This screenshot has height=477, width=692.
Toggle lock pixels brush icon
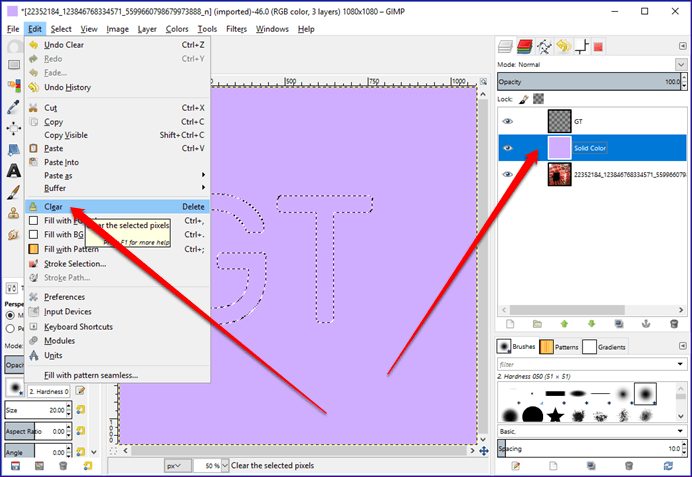[x=524, y=99]
